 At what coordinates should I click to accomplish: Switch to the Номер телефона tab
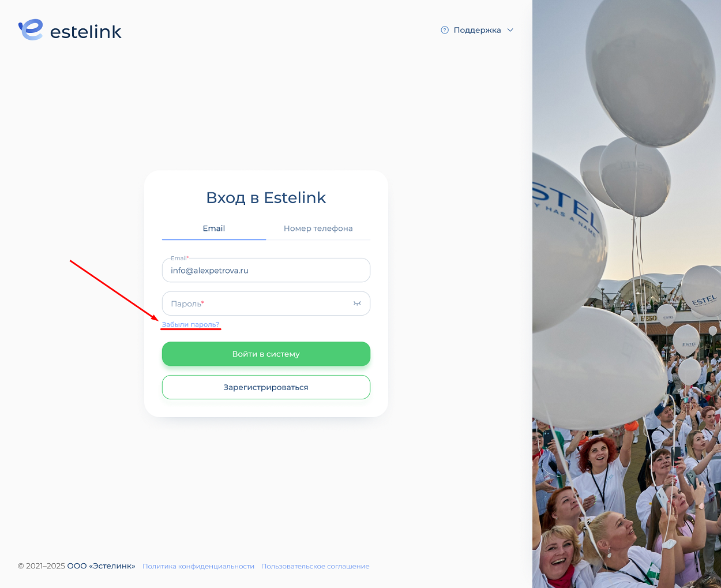tap(318, 229)
